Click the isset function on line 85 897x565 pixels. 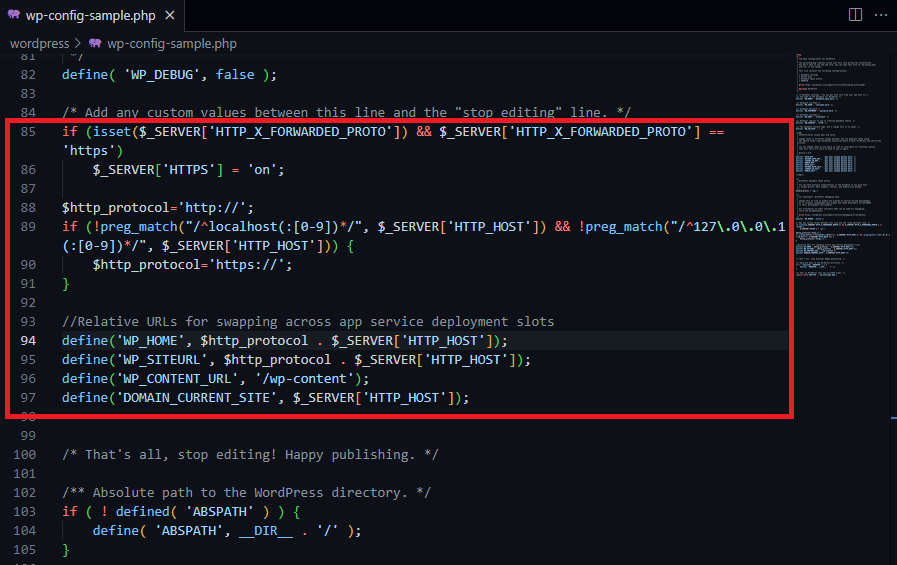[112, 132]
